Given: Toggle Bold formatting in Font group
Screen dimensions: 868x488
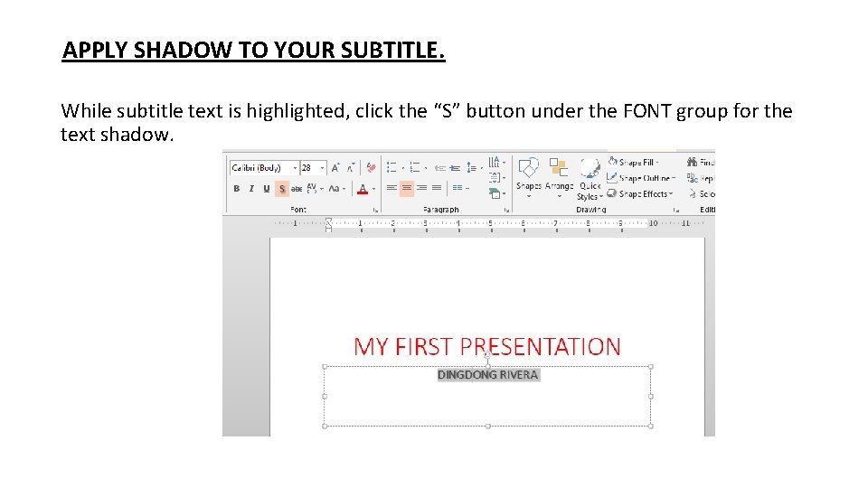Looking at the screenshot, I should 236,189.
